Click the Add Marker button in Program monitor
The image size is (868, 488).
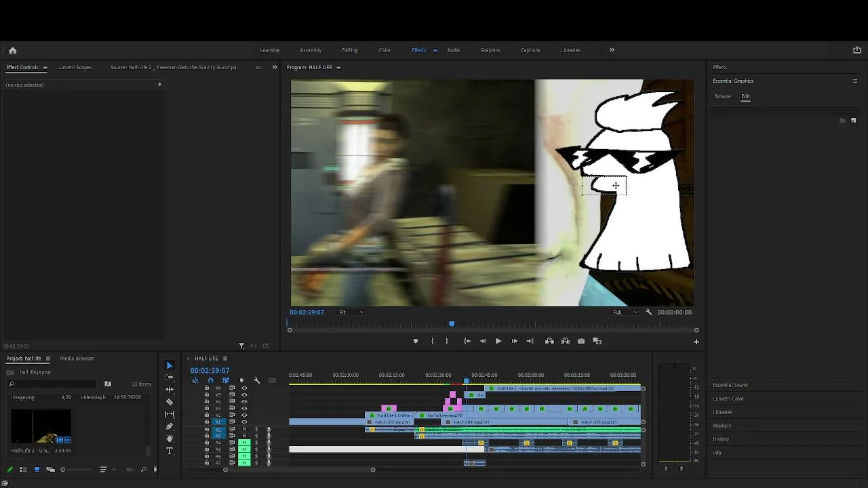click(x=416, y=341)
